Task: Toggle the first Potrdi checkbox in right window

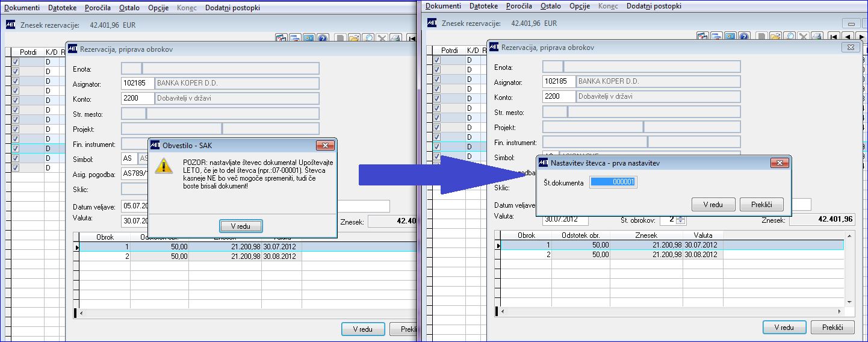Action: click(437, 60)
